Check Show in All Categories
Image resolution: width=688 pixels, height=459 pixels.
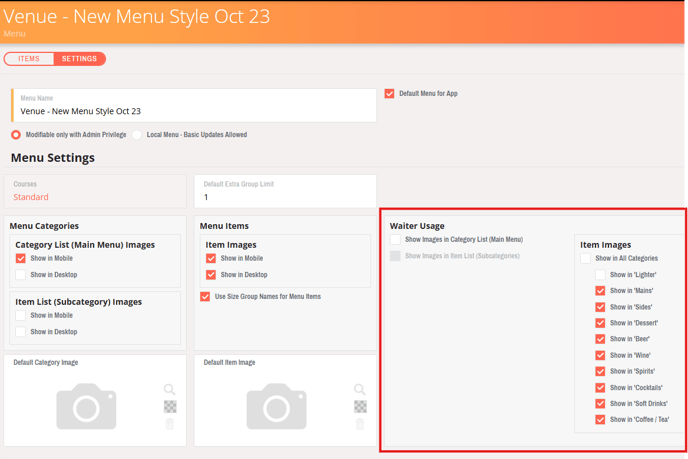tap(586, 259)
